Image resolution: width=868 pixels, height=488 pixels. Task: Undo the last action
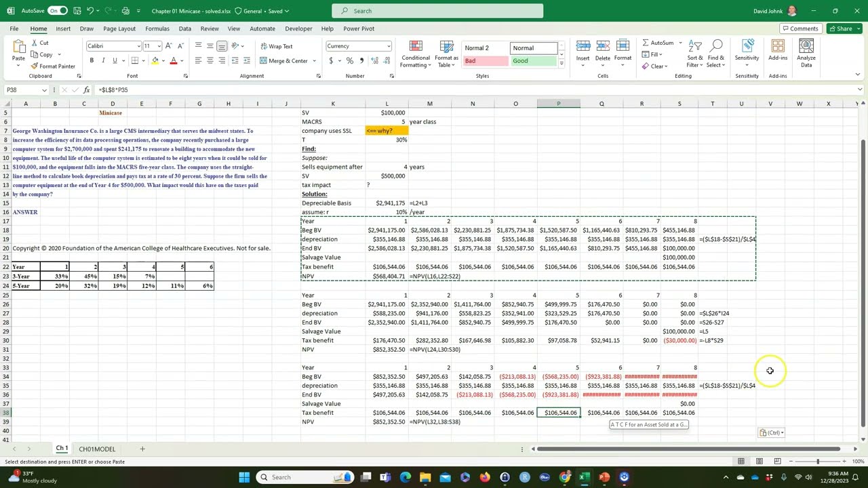90,11
